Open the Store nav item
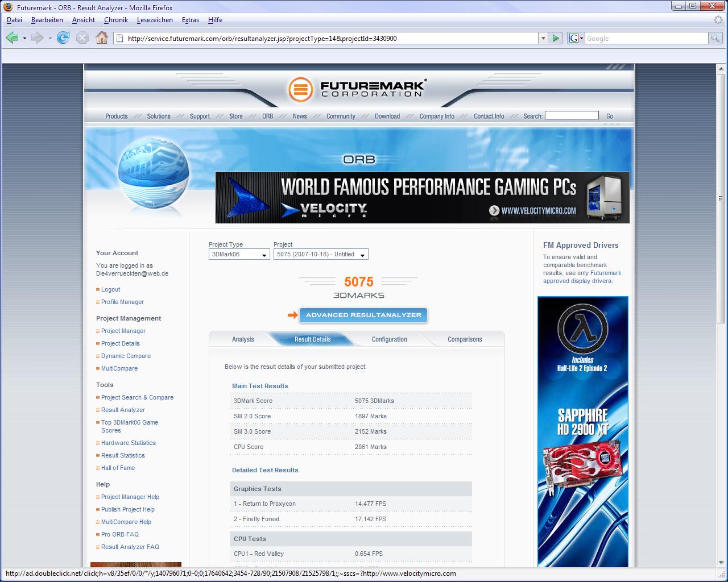The height and width of the screenshot is (582, 728). [x=236, y=116]
